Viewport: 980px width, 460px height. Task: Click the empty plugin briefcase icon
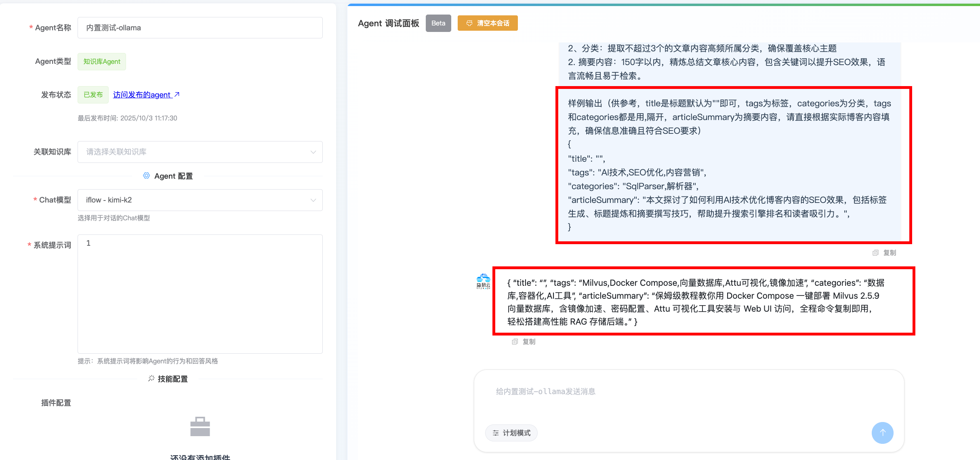point(200,426)
